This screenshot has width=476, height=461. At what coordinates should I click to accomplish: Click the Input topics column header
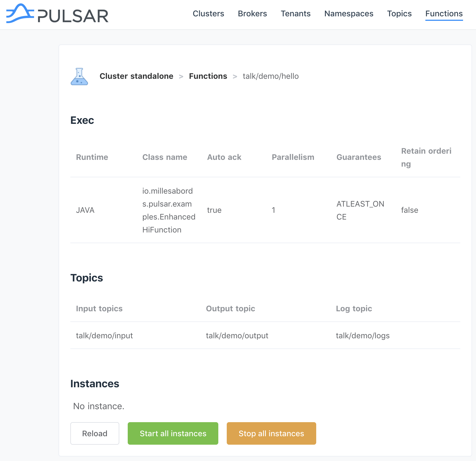pos(99,308)
